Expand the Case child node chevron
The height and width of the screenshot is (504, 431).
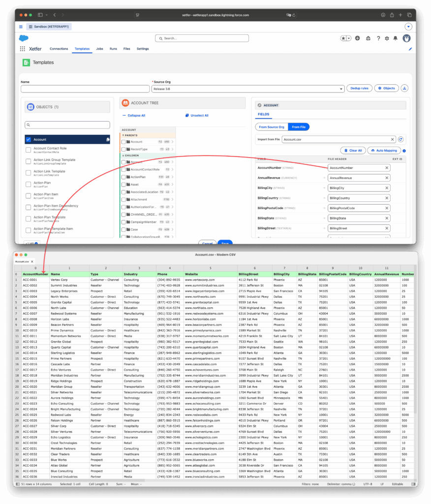pyautogui.click(x=173, y=229)
